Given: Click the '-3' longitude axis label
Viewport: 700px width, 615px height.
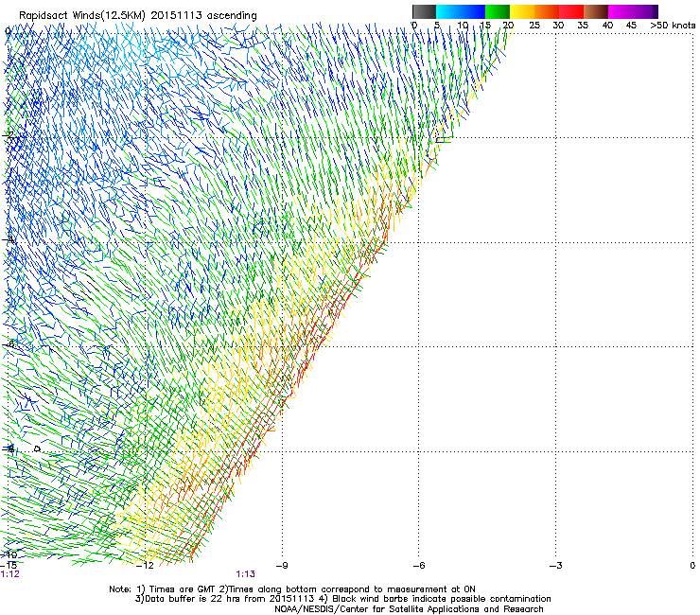Looking at the screenshot, I should 555,566.
